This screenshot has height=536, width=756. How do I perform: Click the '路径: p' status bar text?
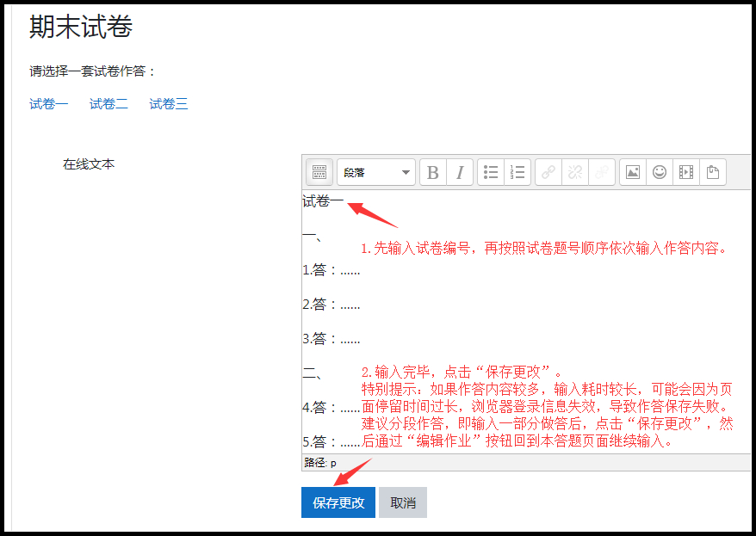(320, 463)
